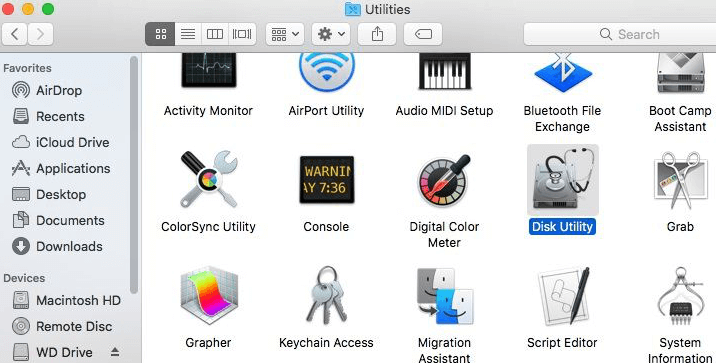
Task: Select the Bluetooth File Exchange icon
Action: pos(563,73)
